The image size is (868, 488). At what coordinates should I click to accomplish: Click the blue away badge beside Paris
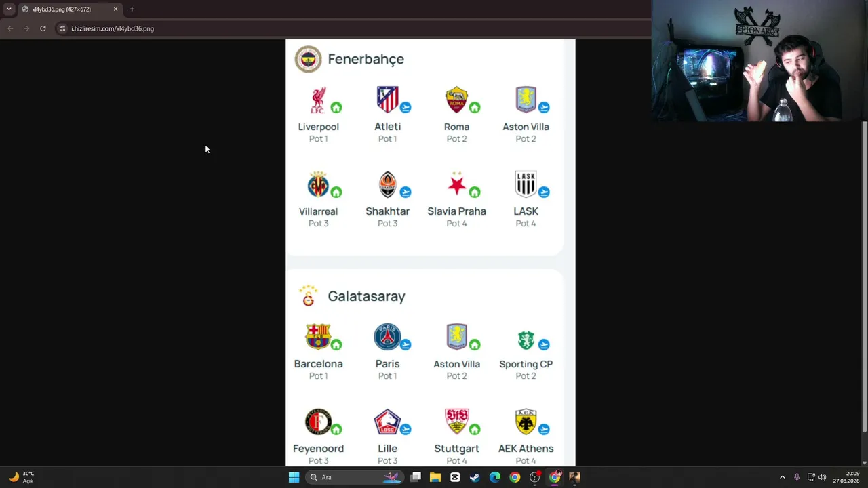(x=406, y=344)
